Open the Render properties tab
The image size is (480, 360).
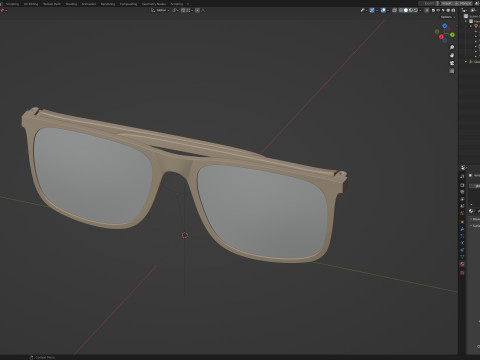click(x=462, y=185)
